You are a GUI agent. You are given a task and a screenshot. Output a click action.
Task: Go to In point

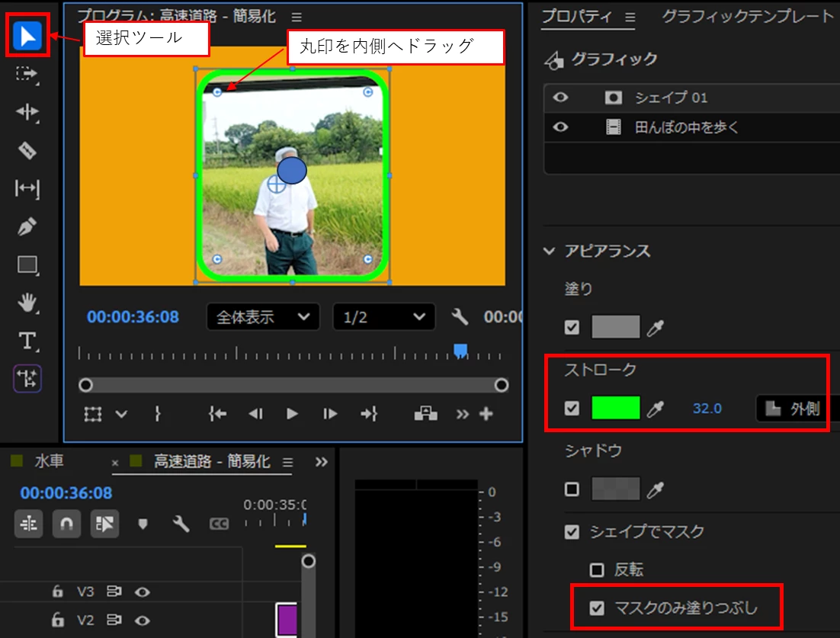point(217,414)
